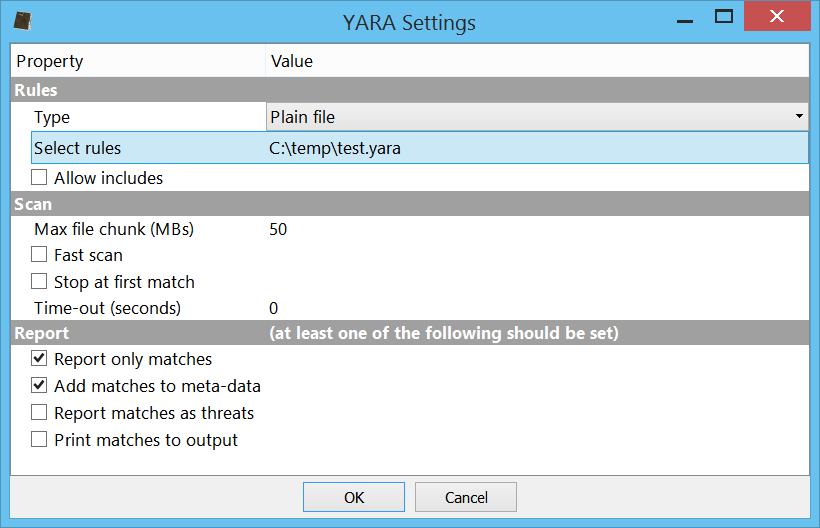Open the rules Type dropdown arrow
820x528 pixels.
click(x=799, y=116)
